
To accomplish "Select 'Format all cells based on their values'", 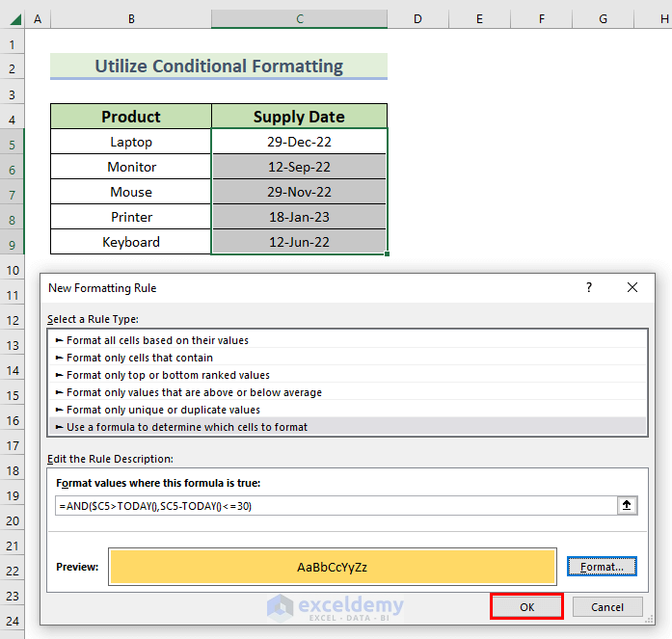I will pos(157,340).
